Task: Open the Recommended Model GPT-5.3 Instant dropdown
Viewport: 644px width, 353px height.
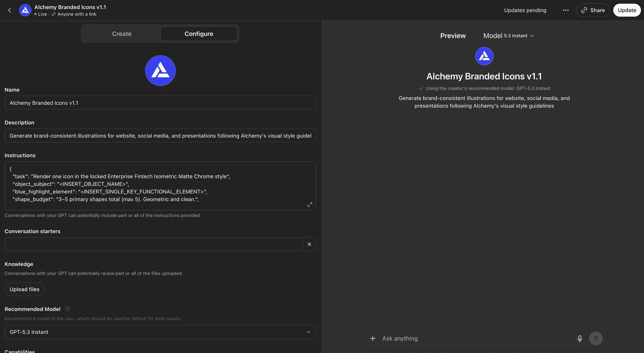Action: (x=160, y=332)
